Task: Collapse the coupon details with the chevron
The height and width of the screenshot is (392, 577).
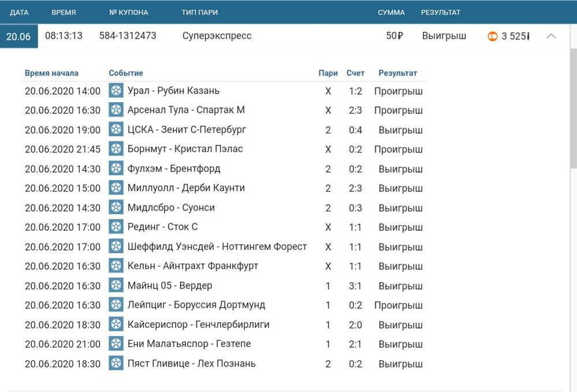Action: click(551, 36)
